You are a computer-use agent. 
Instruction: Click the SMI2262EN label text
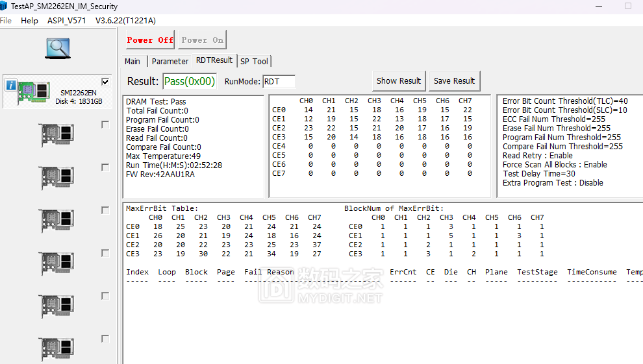[79, 93]
